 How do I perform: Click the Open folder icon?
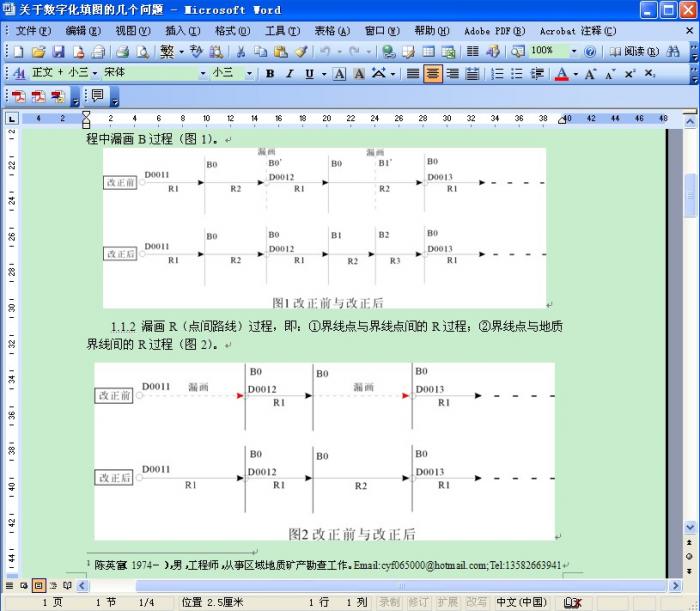(38, 51)
